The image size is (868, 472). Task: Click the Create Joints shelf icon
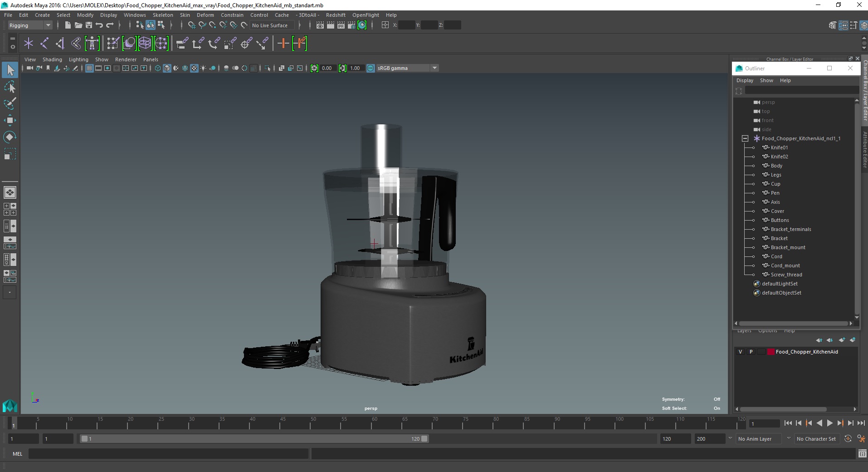[44, 44]
